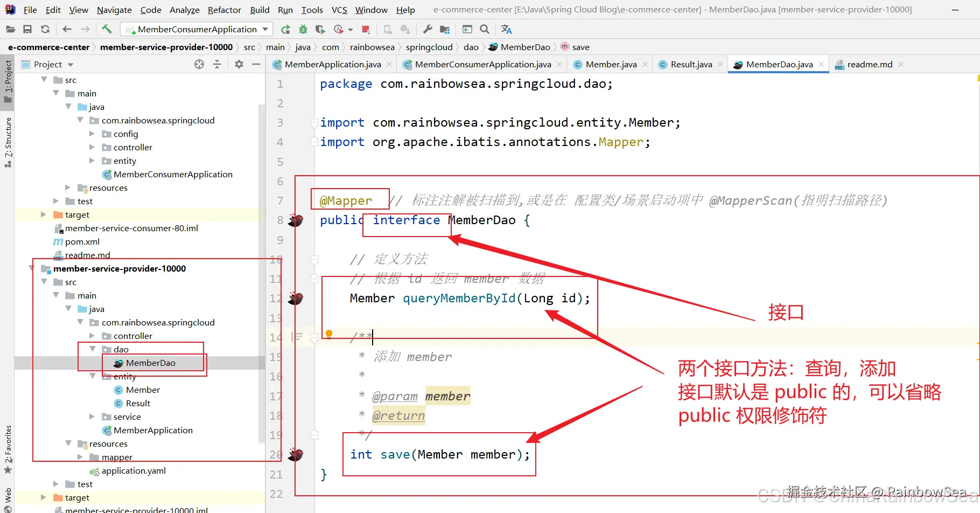Toggle the Javadoc fold marker at line 14
This screenshot has height=513, width=980.
point(314,338)
